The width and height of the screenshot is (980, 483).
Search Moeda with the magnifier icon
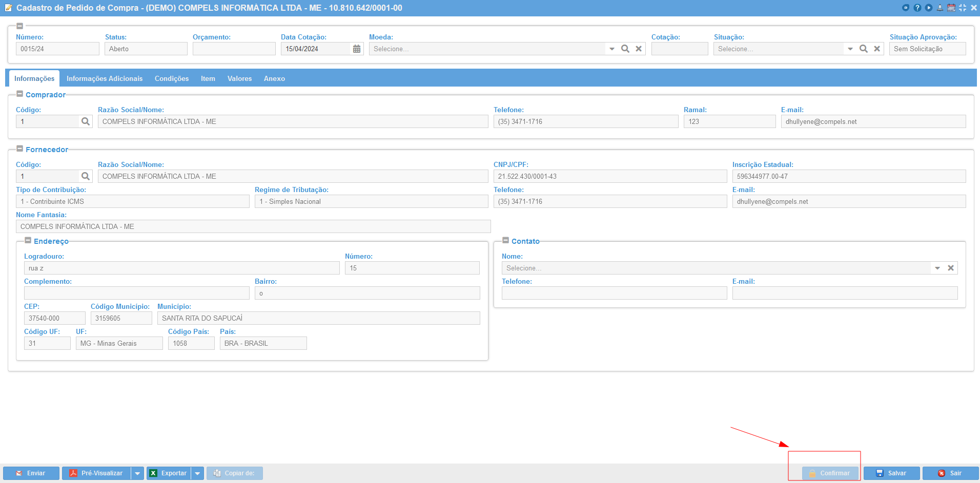point(625,49)
